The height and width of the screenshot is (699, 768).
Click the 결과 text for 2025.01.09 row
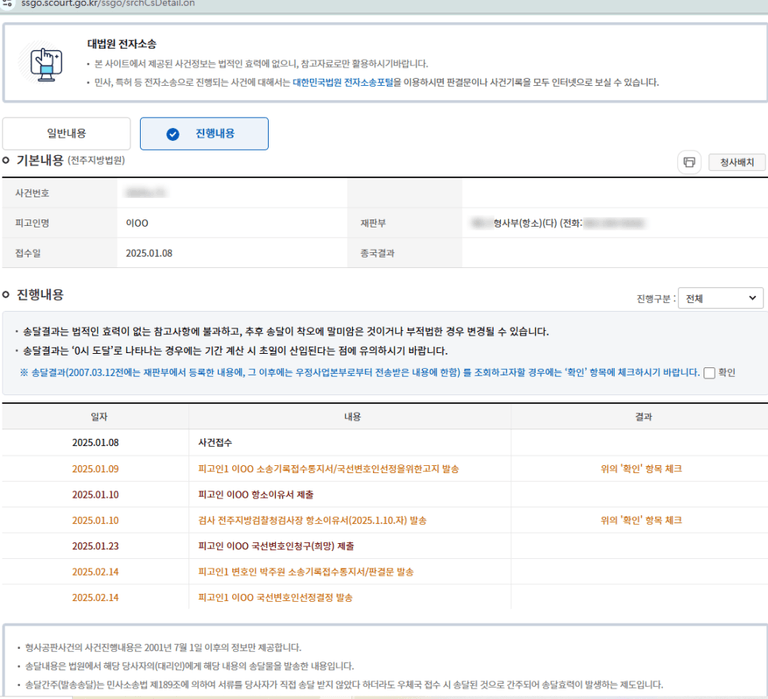tap(641, 468)
